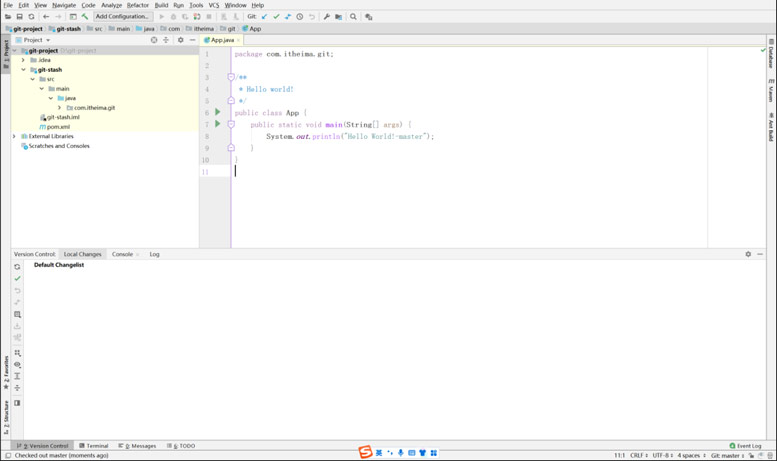Toggle Group By icon in Version Control

pyautogui.click(x=17, y=353)
